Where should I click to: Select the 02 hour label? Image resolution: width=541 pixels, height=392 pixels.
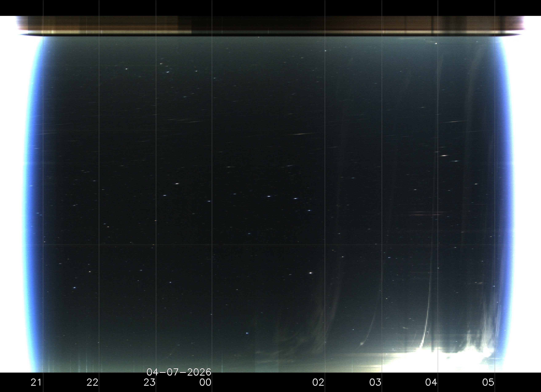tap(319, 382)
